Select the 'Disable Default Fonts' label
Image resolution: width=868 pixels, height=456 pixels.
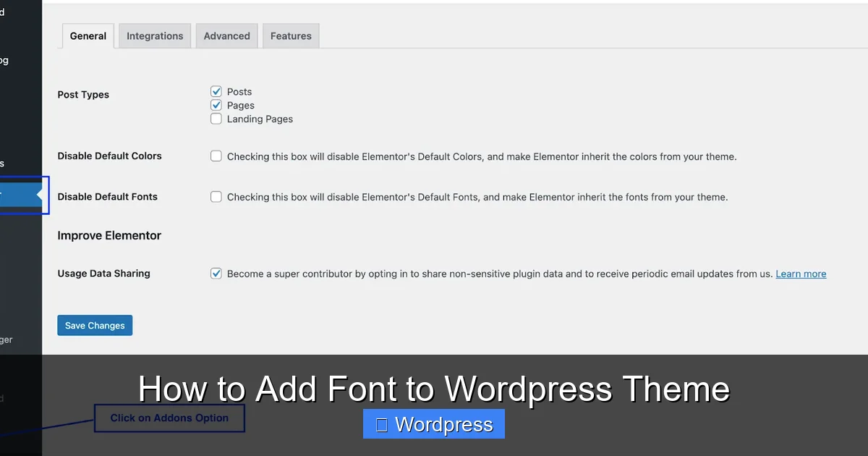(x=107, y=197)
